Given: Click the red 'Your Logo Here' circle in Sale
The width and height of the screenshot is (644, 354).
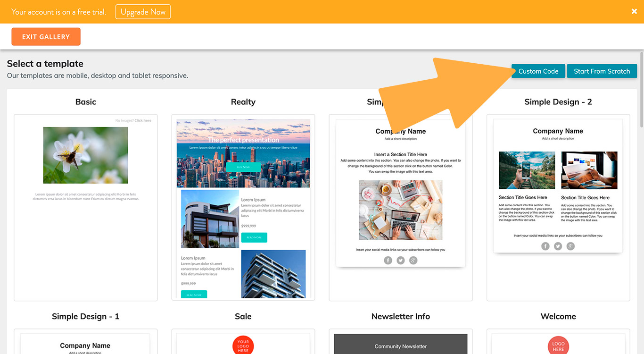Looking at the screenshot, I should [243, 346].
